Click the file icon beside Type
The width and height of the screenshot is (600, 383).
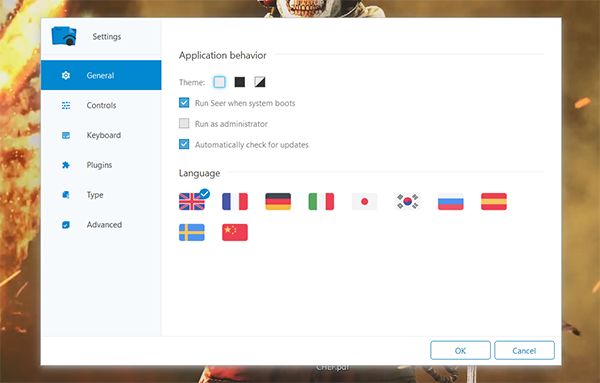(66, 195)
